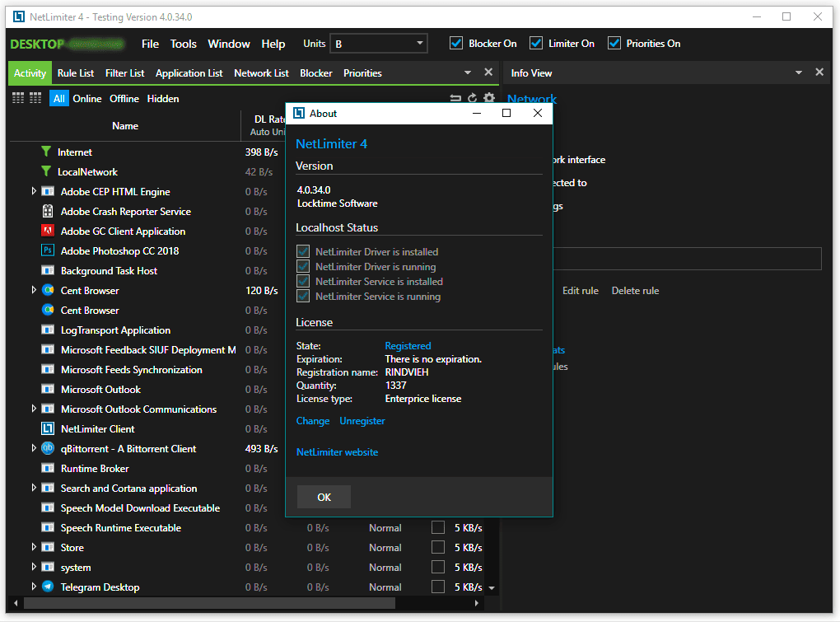840x622 pixels.
Task: Toggle the Blocker On checkbox
Action: [x=456, y=44]
